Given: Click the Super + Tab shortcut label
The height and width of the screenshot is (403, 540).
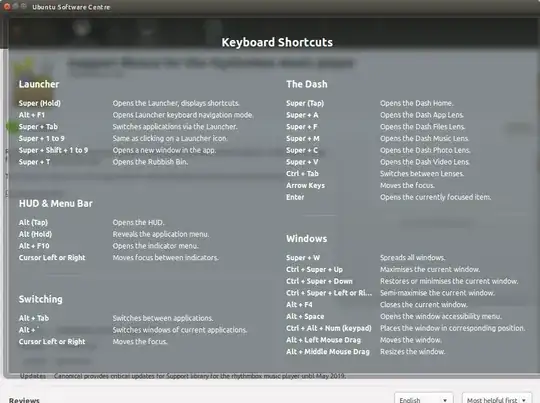Looking at the screenshot, I should 38,127.
